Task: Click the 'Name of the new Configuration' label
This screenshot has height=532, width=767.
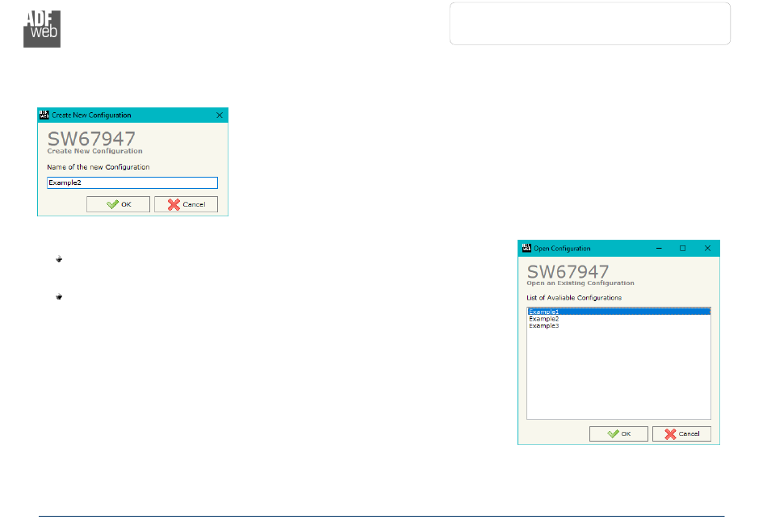Action: point(98,167)
